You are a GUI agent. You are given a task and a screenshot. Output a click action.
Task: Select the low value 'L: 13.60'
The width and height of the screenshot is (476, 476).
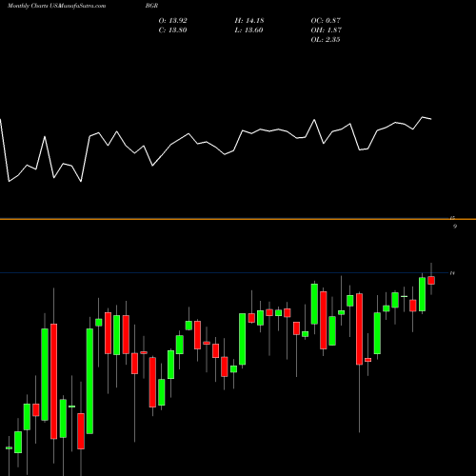(x=248, y=30)
